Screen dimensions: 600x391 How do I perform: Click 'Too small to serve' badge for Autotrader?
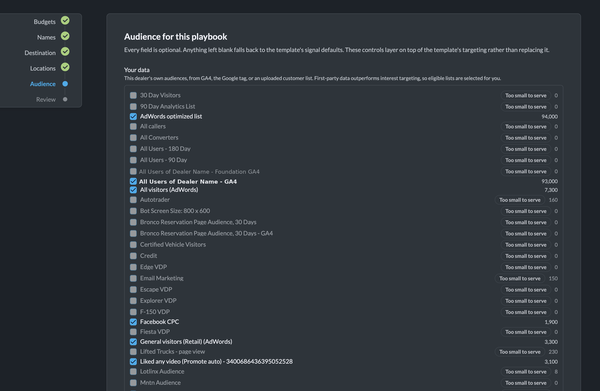tap(520, 200)
